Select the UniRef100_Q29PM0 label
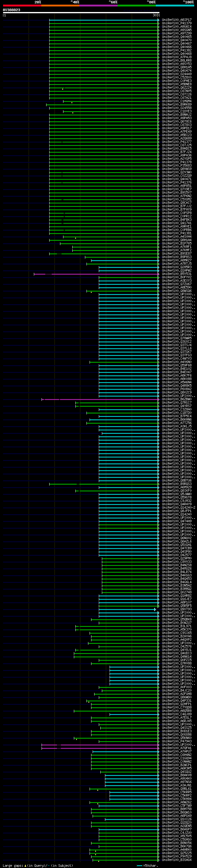 pos(177,558)
